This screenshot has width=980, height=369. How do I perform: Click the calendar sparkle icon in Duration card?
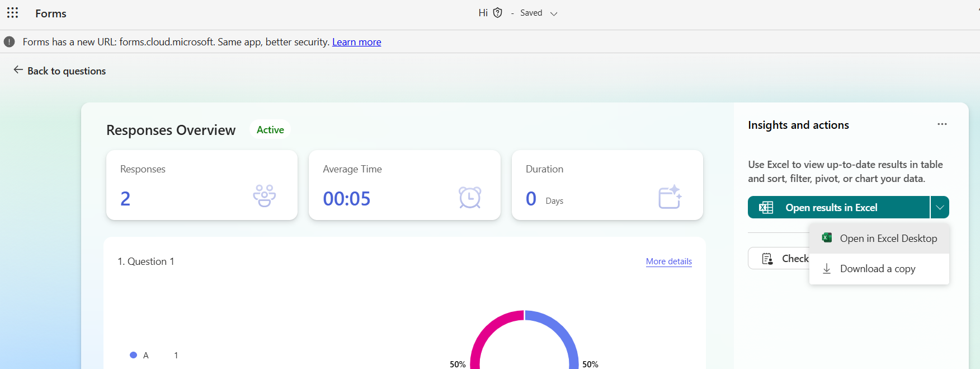670,197
